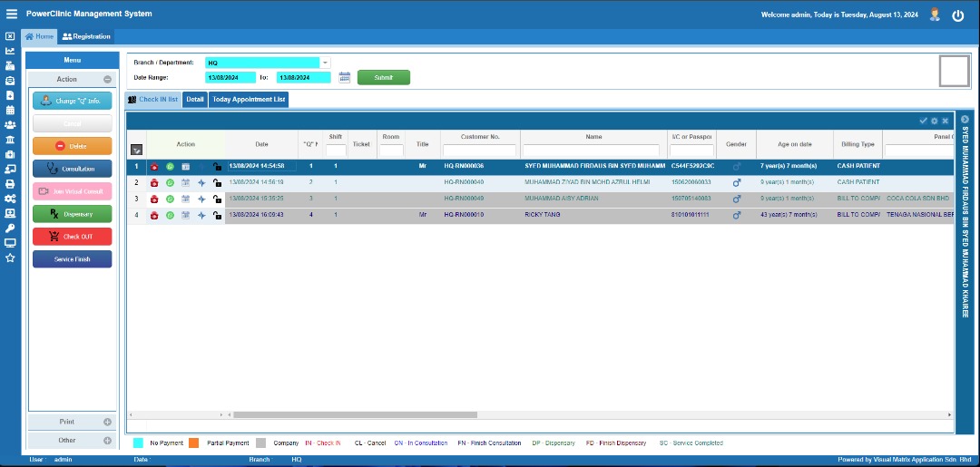980x467 pixels.
Task: Click the vitals pulse icon in row 4
Action: 201,215
